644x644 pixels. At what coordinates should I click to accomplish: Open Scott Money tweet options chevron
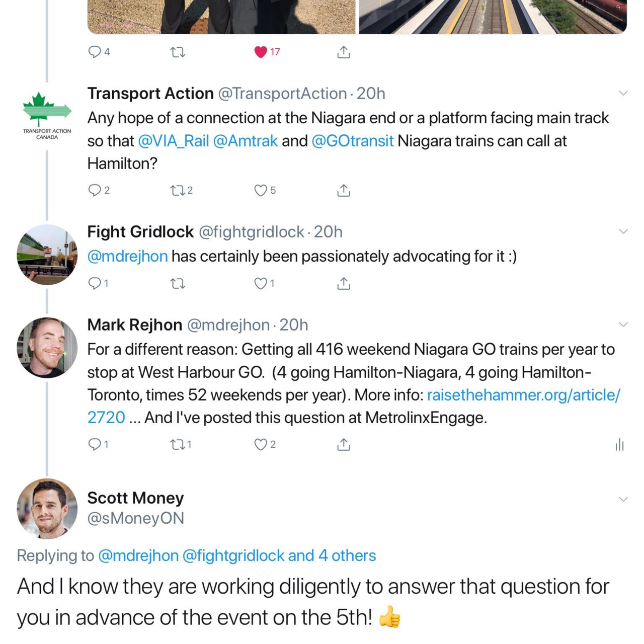pos(623,499)
